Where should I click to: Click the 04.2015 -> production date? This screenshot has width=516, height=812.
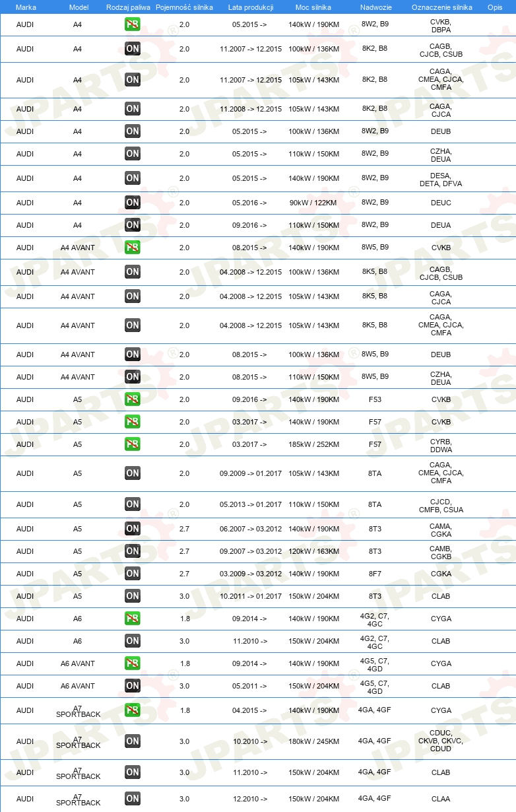tap(249, 710)
